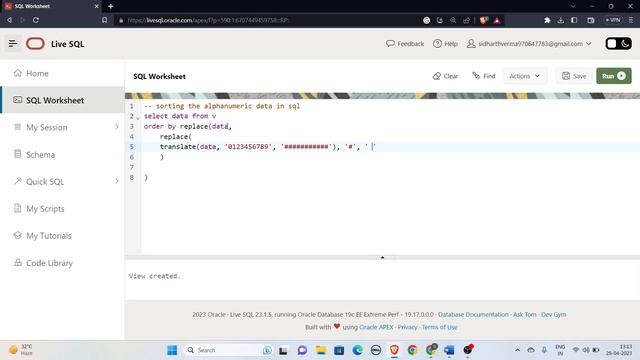The width and height of the screenshot is (640, 360).
Task: Open the browser downloads icon
Action: pos(560,20)
